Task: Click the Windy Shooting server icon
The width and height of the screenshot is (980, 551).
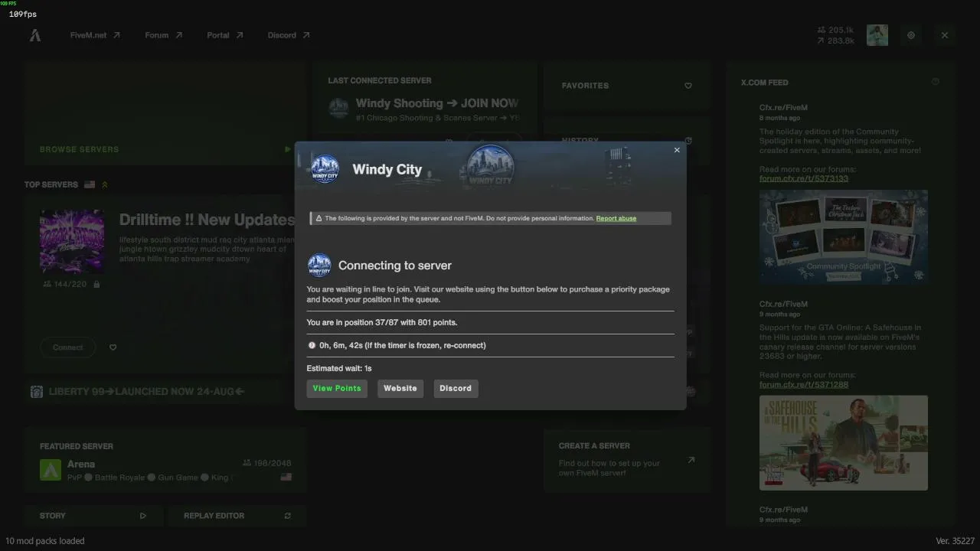Action: click(338, 108)
